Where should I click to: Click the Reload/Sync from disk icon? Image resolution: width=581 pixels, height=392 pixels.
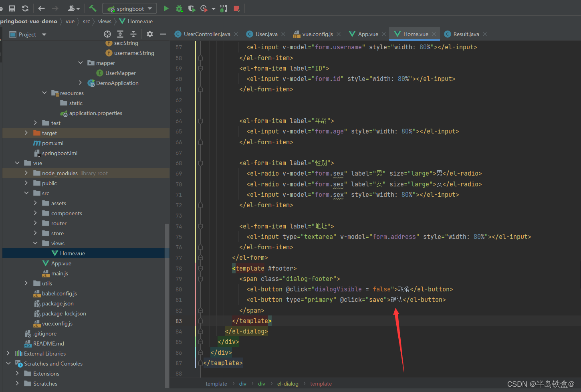[x=25, y=8]
